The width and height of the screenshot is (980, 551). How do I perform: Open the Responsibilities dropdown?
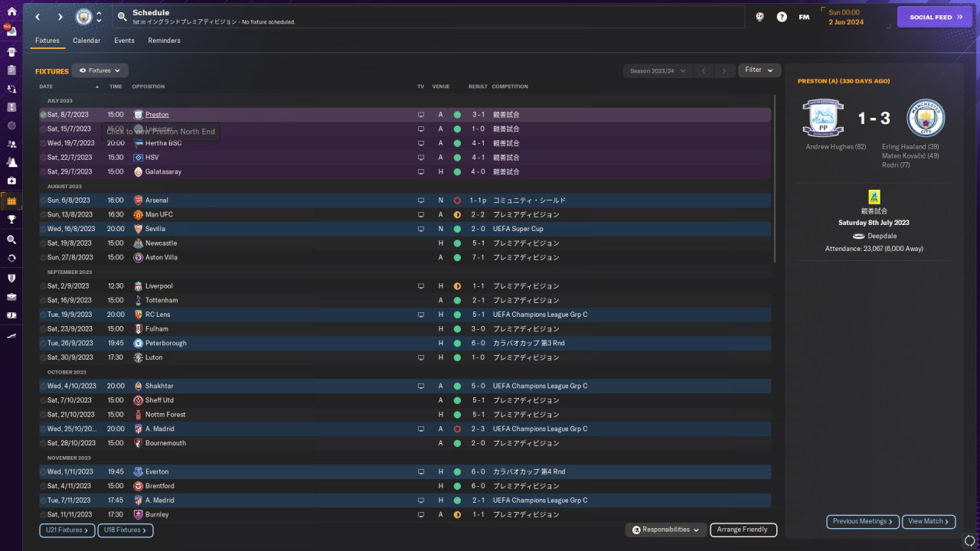pyautogui.click(x=665, y=530)
